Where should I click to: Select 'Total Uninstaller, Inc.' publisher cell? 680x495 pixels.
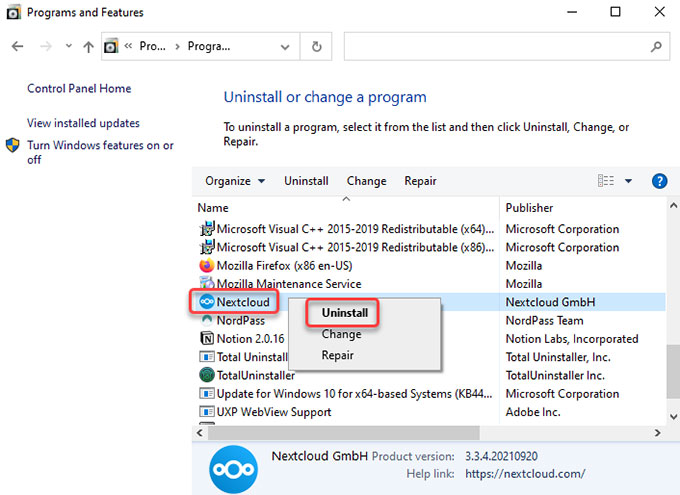558,357
